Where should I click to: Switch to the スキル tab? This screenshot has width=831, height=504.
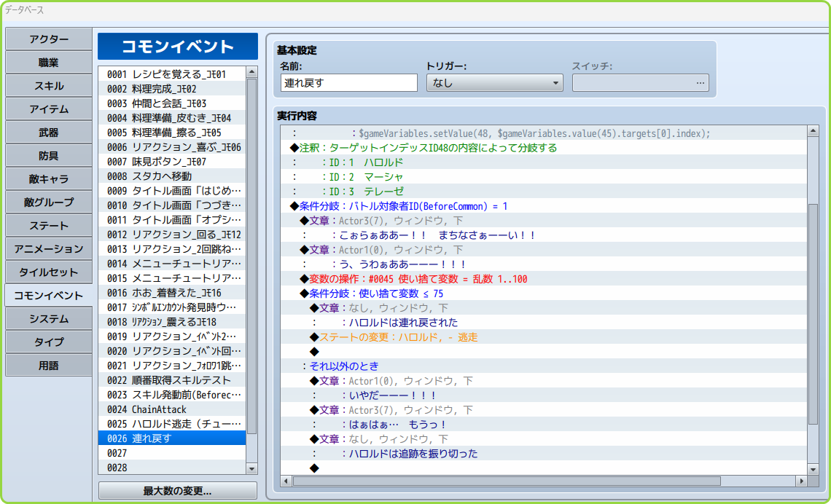pyautogui.click(x=49, y=86)
